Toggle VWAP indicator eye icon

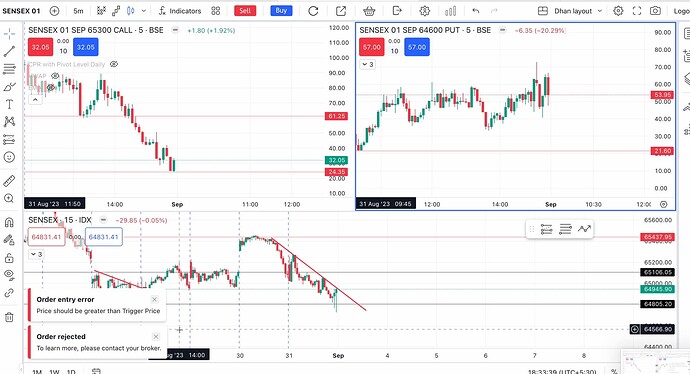(55, 76)
